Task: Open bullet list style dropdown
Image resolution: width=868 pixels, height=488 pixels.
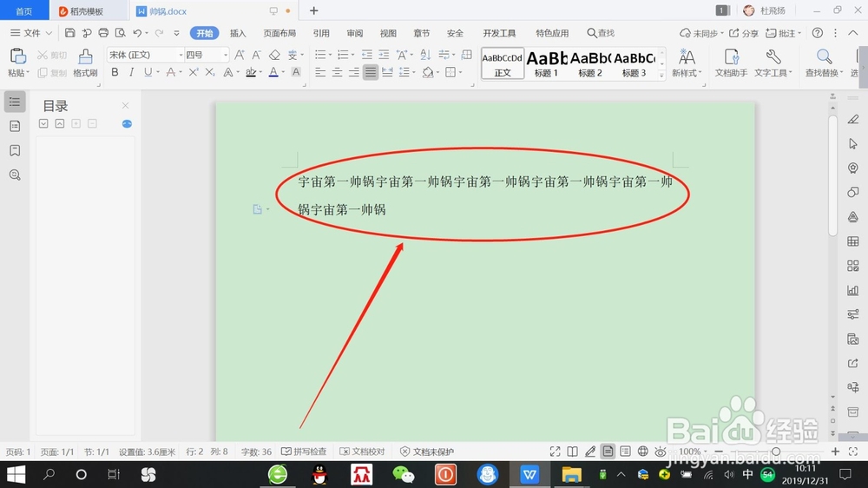Action: [330, 55]
